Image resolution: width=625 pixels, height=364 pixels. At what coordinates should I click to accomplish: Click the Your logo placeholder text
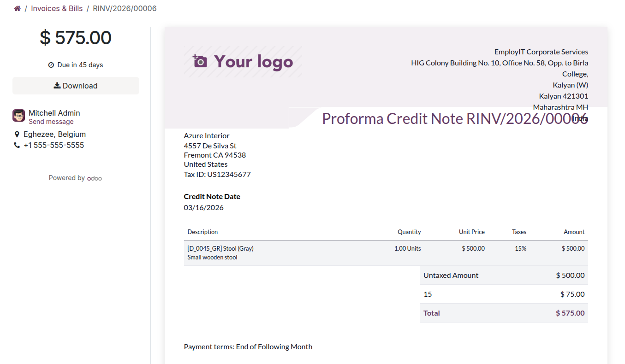[x=254, y=62]
